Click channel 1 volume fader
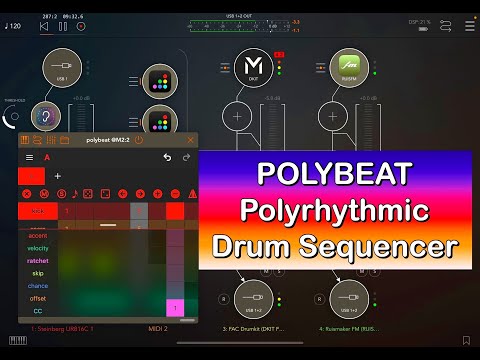This screenshot has width=480, height=360. (81, 118)
